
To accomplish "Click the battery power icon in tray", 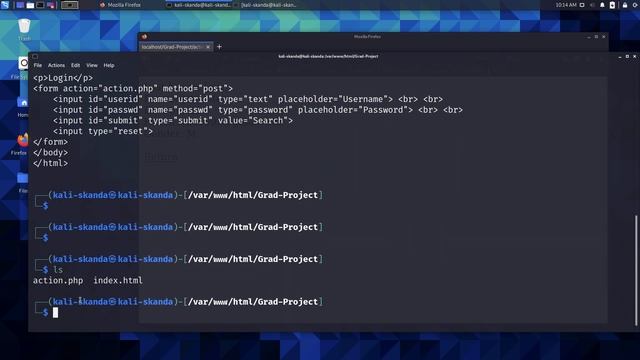I will pos(612,5).
